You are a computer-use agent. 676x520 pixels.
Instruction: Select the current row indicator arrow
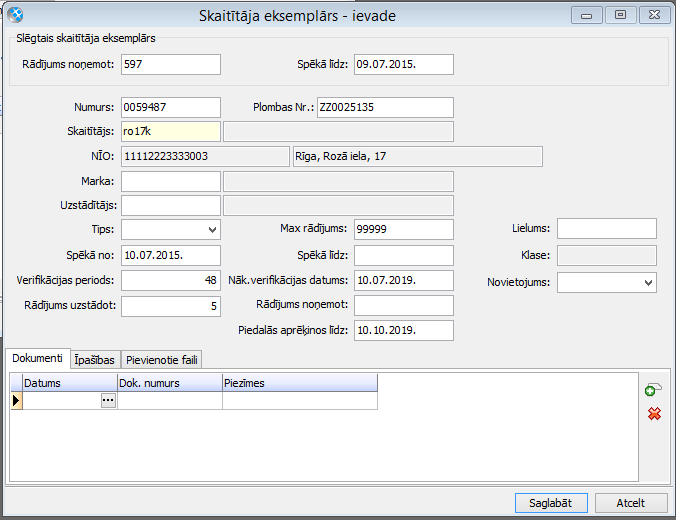(15, 401)
